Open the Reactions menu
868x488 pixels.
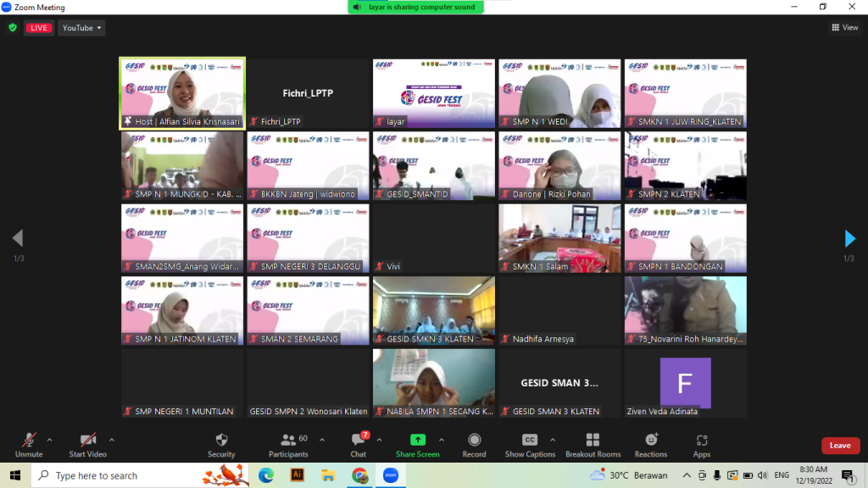pos(651,441)
